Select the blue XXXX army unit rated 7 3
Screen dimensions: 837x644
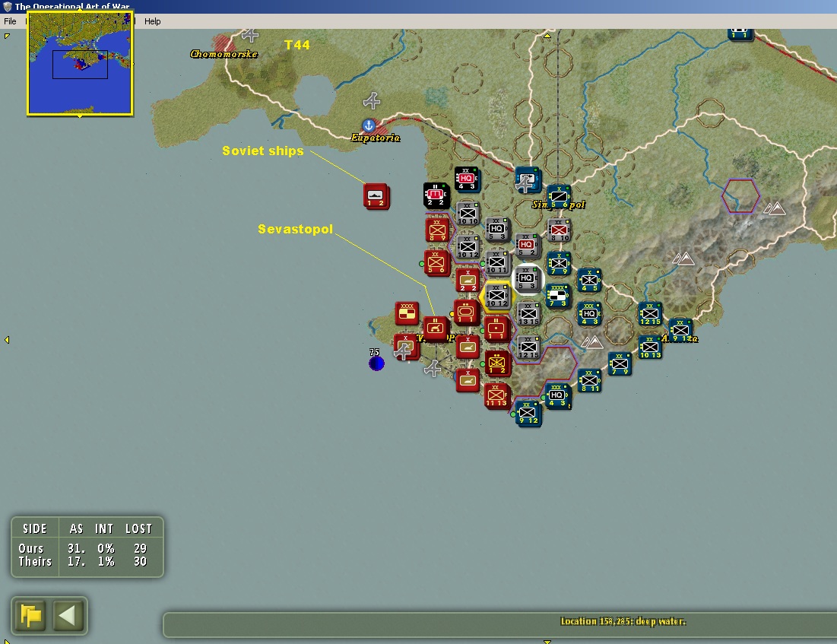click(x=558, y=296)
